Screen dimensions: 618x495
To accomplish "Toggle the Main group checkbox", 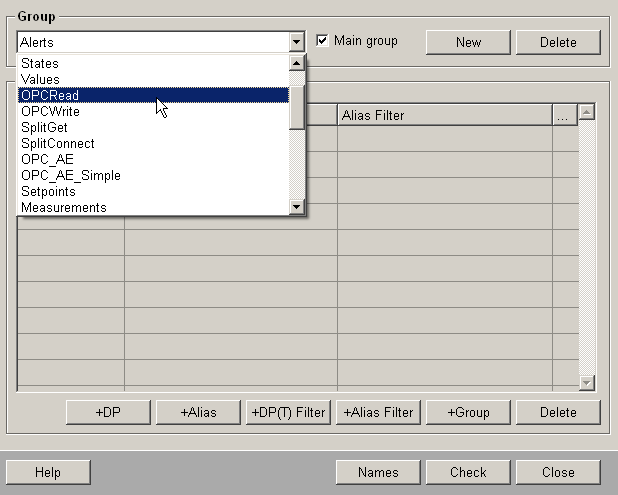I will point(323,41).
